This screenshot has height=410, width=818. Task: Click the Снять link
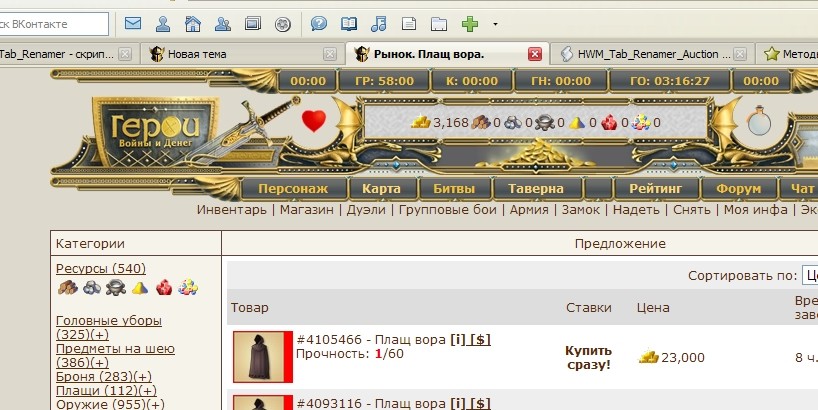[692, 210]
